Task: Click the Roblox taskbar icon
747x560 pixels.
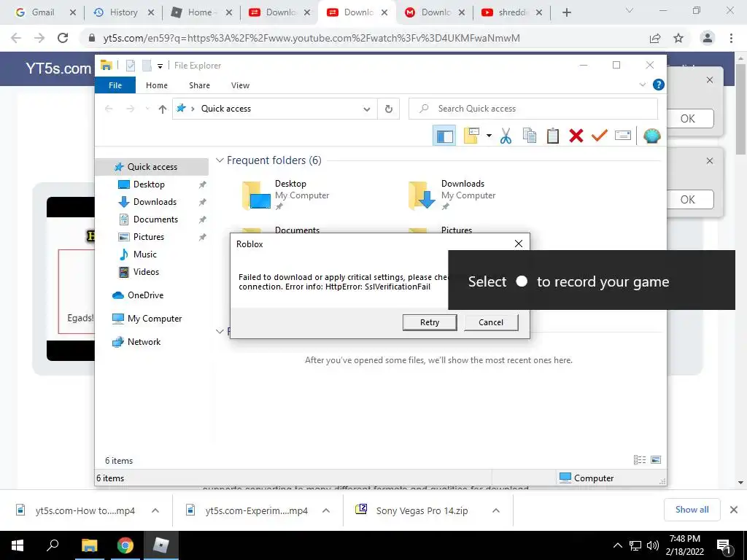Action: click(x=161, y=545)
